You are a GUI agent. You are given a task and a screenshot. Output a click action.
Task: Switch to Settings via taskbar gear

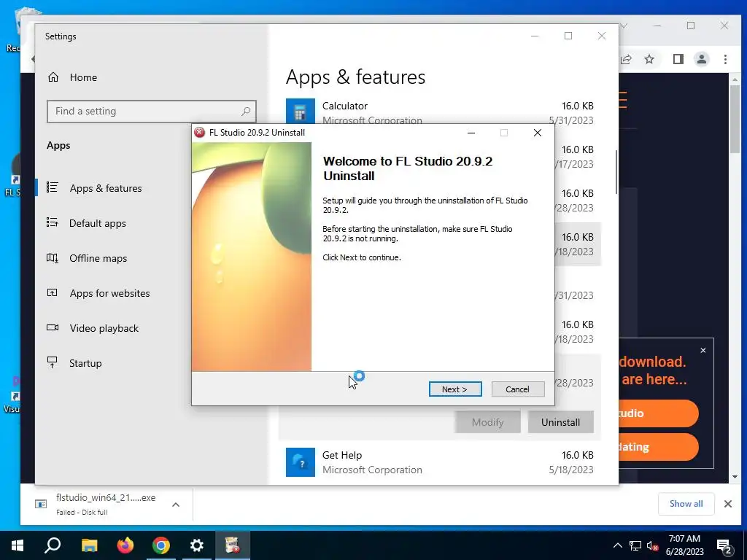197,545
